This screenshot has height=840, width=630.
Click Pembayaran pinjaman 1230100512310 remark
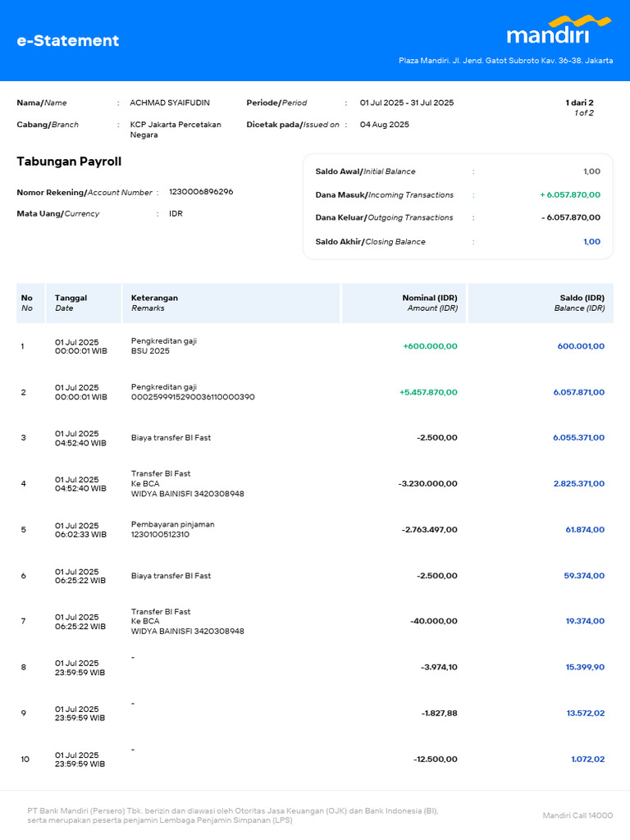(x=172, y=529)
